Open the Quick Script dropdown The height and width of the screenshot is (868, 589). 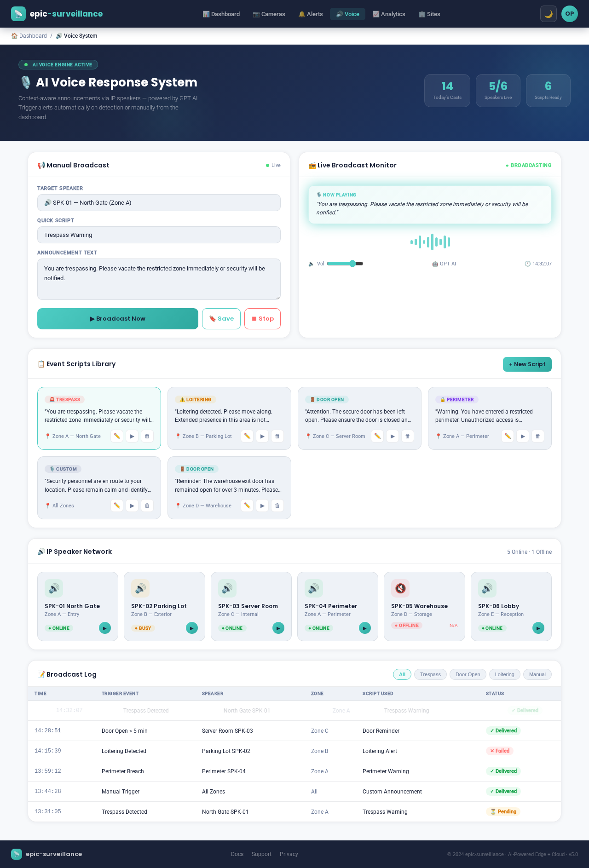159,235
